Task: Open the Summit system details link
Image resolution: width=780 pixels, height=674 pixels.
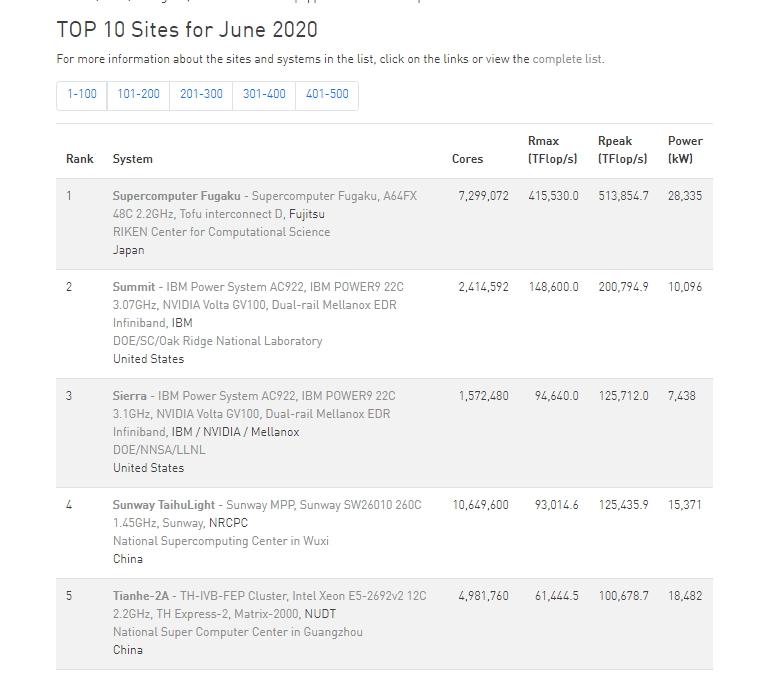Action: click(x=133, y=287)
